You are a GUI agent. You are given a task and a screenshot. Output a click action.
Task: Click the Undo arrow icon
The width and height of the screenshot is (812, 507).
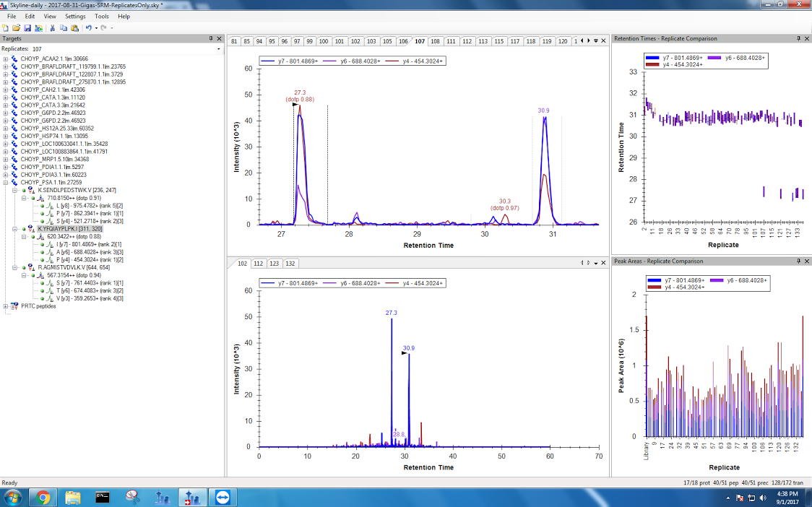(x=88, y=27)
